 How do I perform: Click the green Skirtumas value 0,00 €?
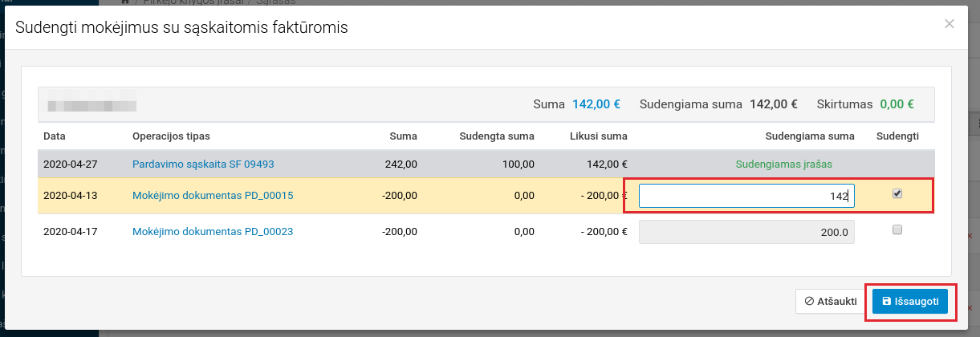(x=897, y=104)
